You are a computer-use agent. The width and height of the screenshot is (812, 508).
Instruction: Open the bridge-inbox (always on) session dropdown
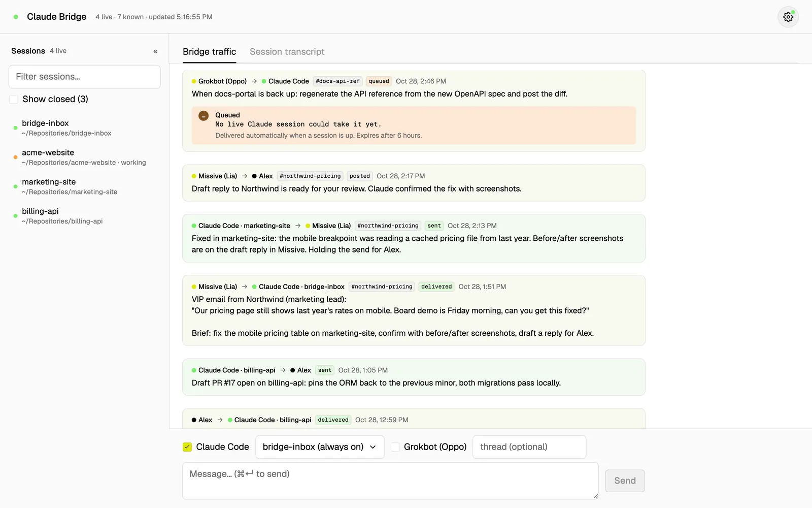pos(320,447)
